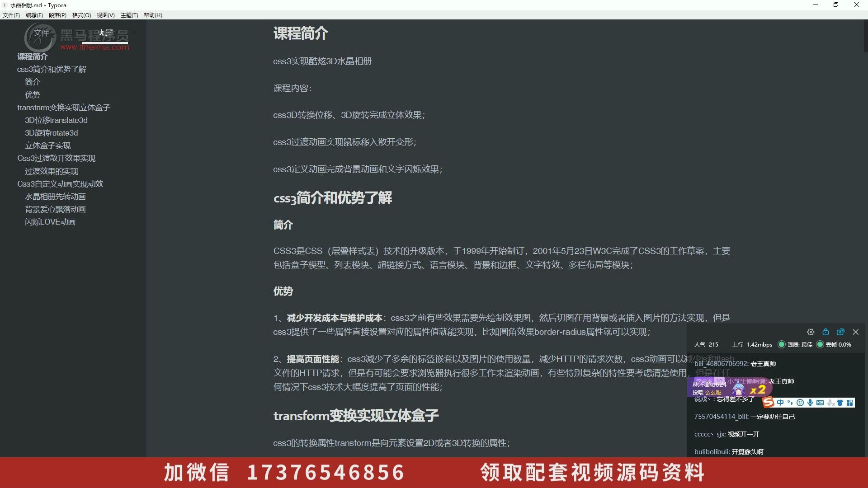868x488 pixels.
Task: Click the 课程简介 document heading
Action: (x=301, y=33)
